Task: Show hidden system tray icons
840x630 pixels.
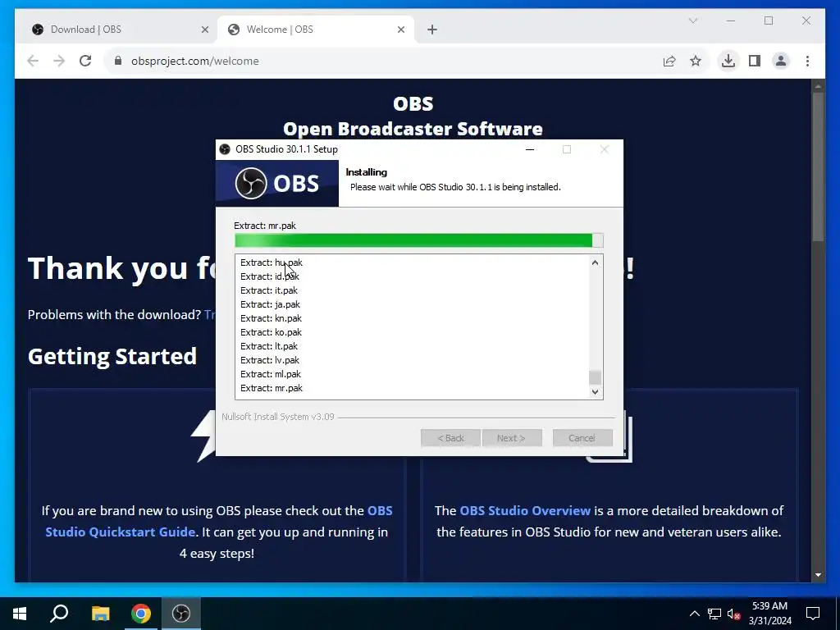Action: click(694, 614)
